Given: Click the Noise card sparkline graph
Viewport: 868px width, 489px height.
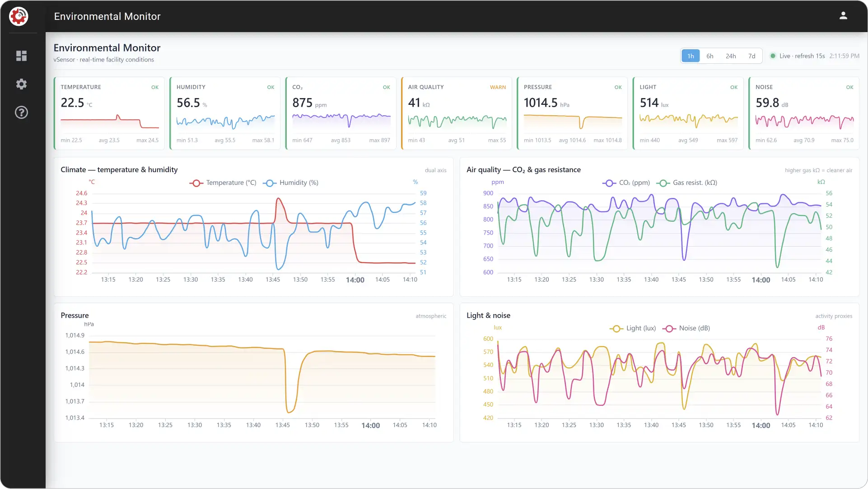Looking at the screenshot, I should click(x=804, y=122).
